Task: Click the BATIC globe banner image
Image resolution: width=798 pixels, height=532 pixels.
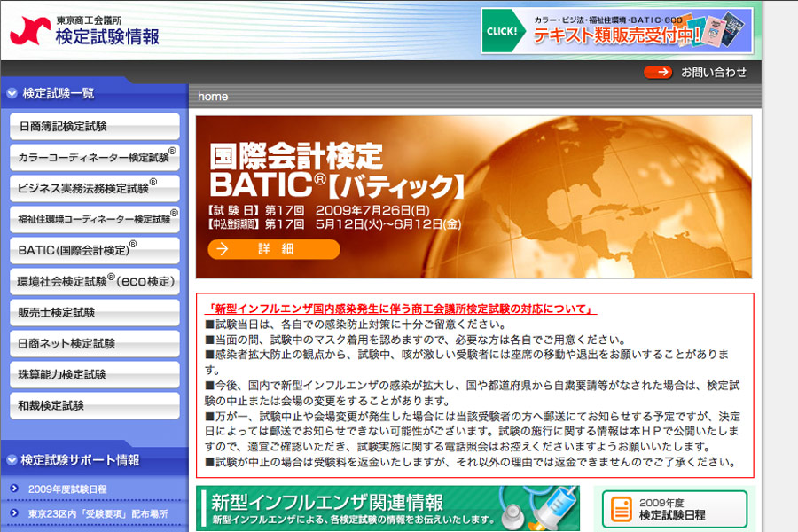Action: click(x=473, y=197)
